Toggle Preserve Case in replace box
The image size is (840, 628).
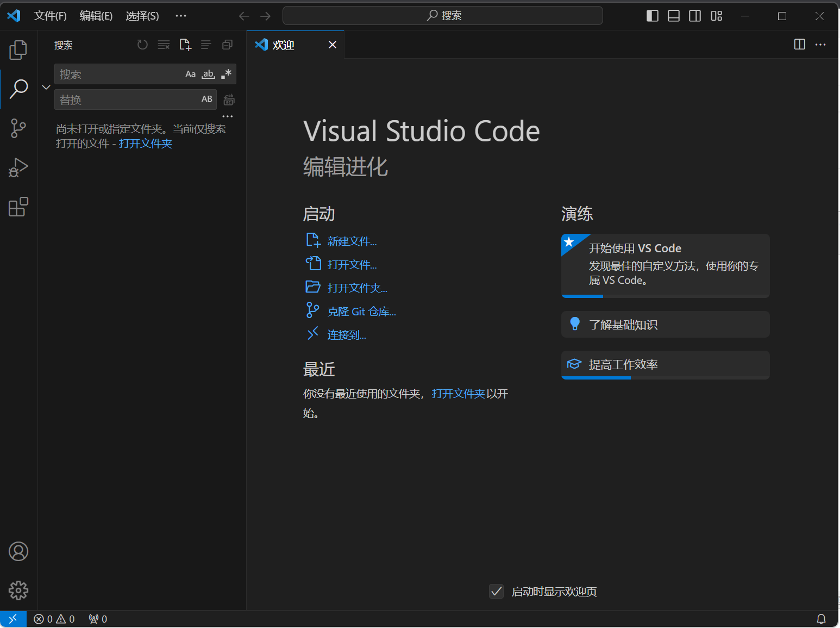pyautogui.click(x=207, y=99)
